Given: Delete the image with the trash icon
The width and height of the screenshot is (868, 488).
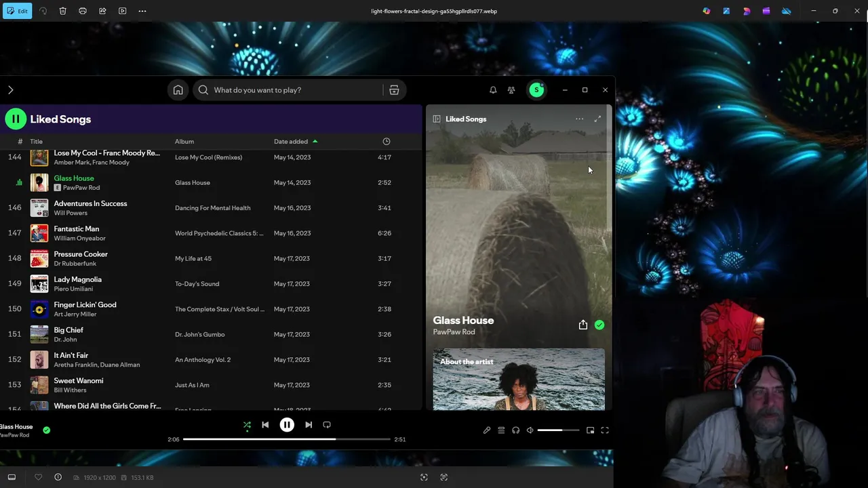Looking at the screenshot, I should tap(62, 11).
